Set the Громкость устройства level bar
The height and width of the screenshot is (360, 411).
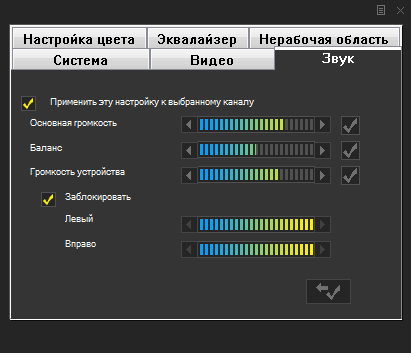point(256,175)
